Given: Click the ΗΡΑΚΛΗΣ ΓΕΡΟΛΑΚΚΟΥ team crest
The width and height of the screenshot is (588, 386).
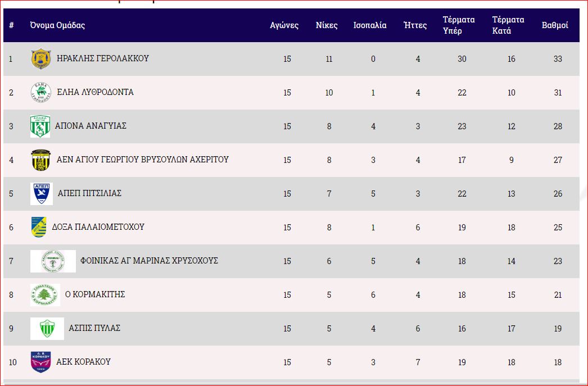Looking at the screenshot, I should (x=40, y=59).
